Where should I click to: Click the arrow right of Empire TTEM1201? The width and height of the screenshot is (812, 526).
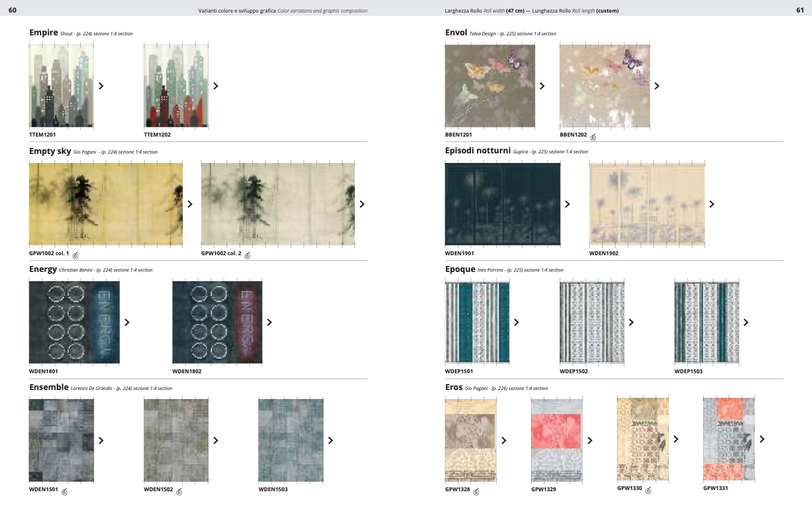click(x=101, y=86)
